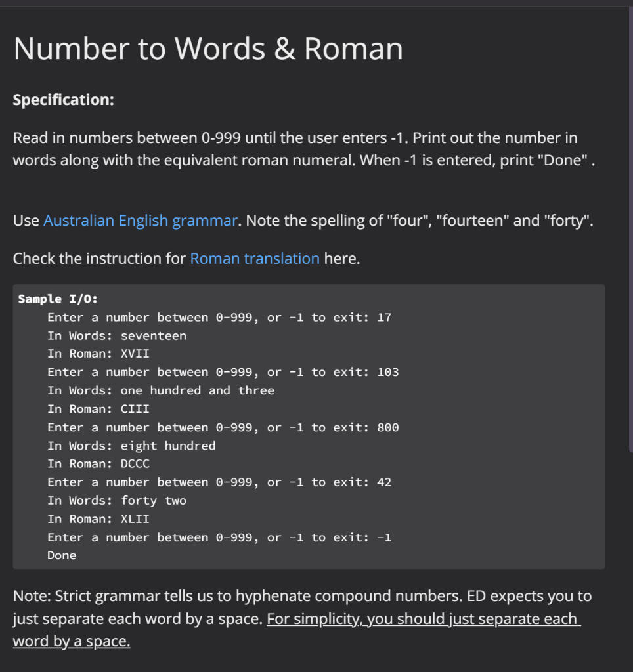
Task: Click the 'Read in numbers between 0-999' paragraph
Action: pyautogui.click(x=304, y=149)
